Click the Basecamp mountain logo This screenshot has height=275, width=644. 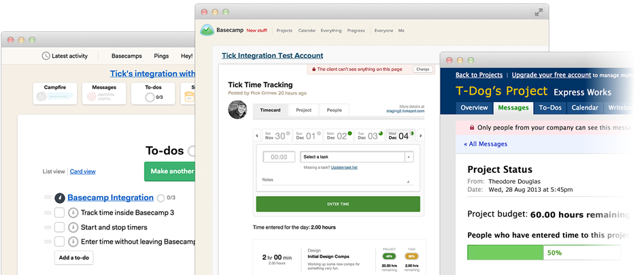coord(207,30)
